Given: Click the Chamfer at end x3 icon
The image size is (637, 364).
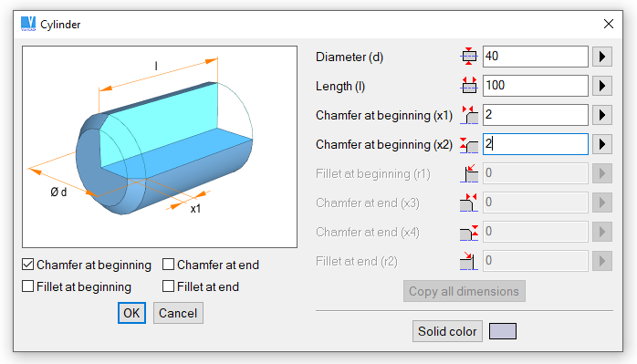Looking at the screenshot, I should pyautogui.click(x=469, y=203).
